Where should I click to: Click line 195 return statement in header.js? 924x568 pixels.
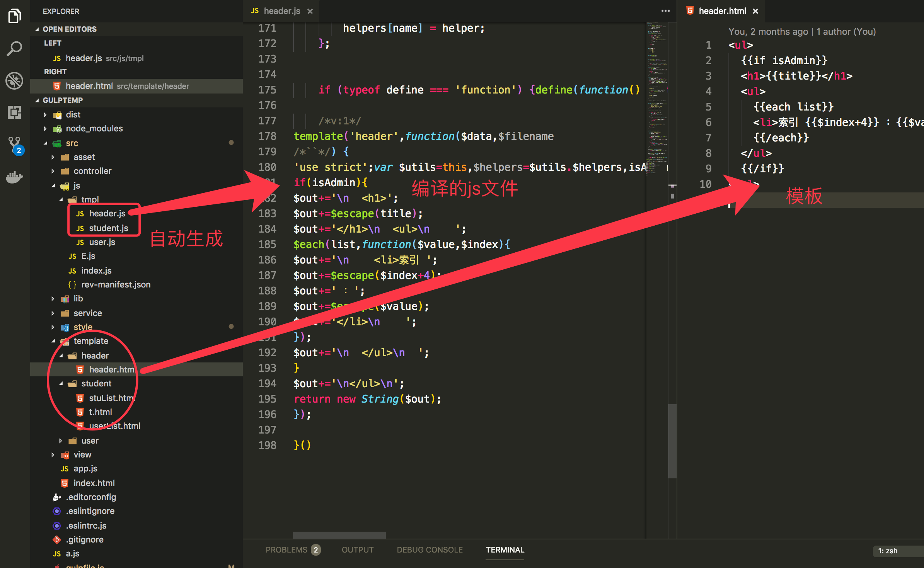(x=367, y=399)
